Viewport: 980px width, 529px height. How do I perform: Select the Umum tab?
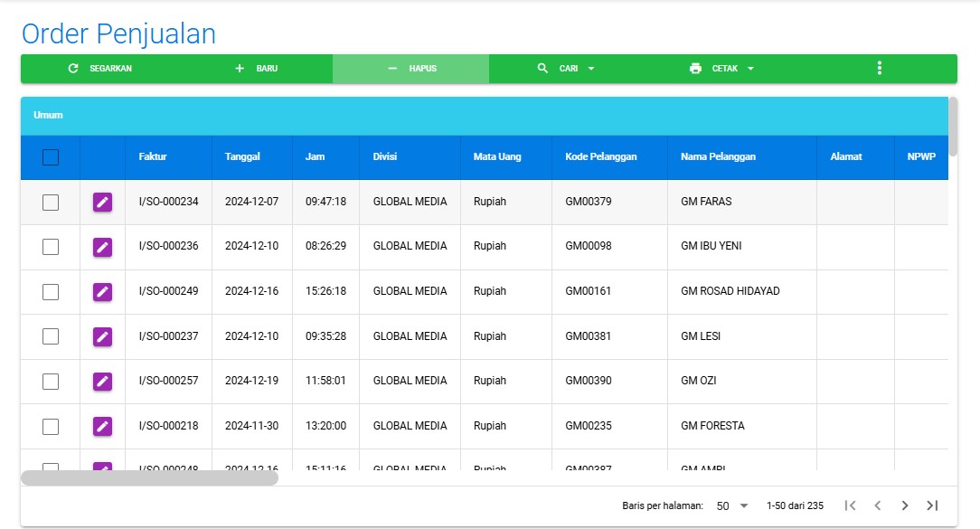pos(48,116)
